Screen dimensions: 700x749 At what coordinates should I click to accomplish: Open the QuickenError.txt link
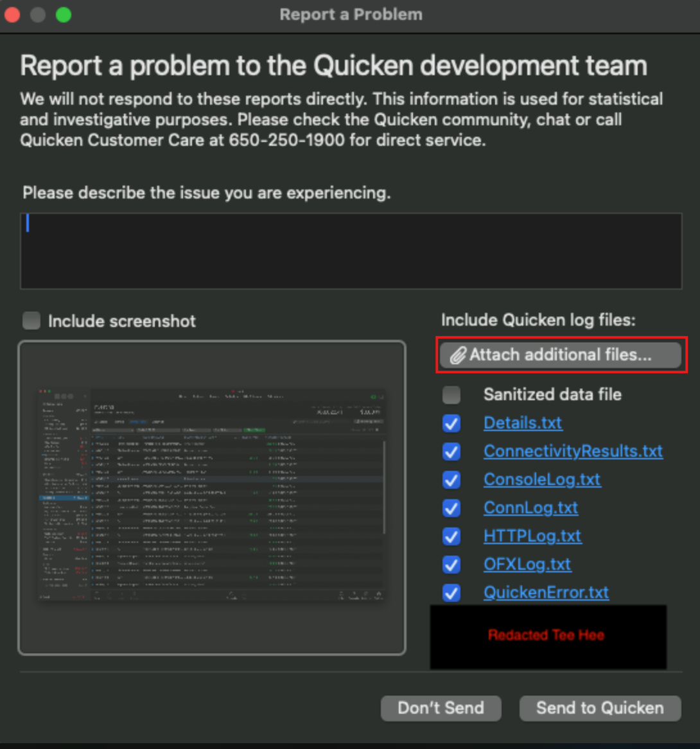[547, 592]
